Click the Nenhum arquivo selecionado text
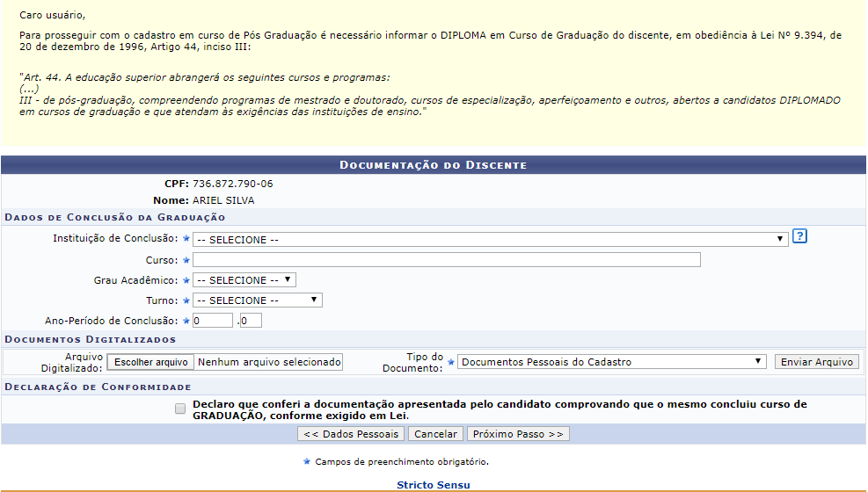Viewport: 868px width, 492px height. (268, 362)
